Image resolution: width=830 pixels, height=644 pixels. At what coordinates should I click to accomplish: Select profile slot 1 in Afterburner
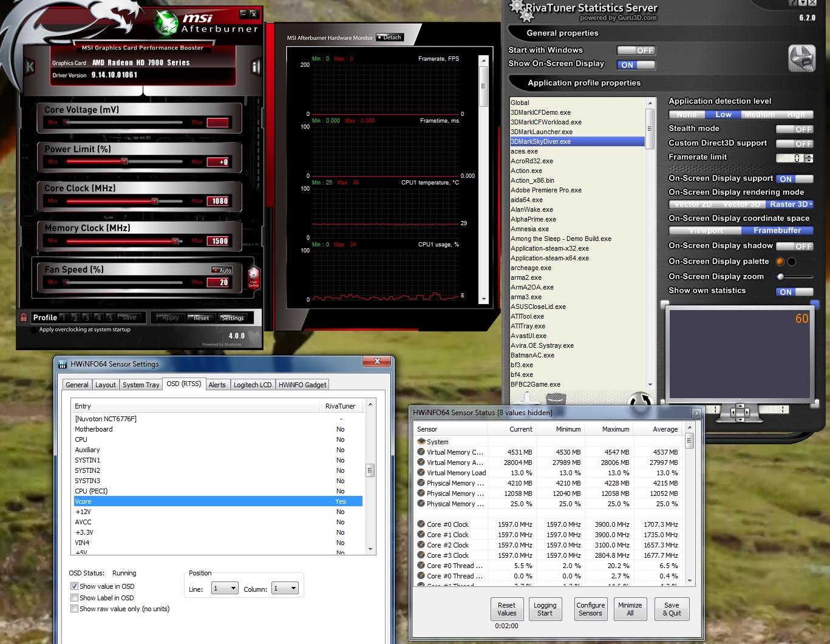(x=63, y=317)
